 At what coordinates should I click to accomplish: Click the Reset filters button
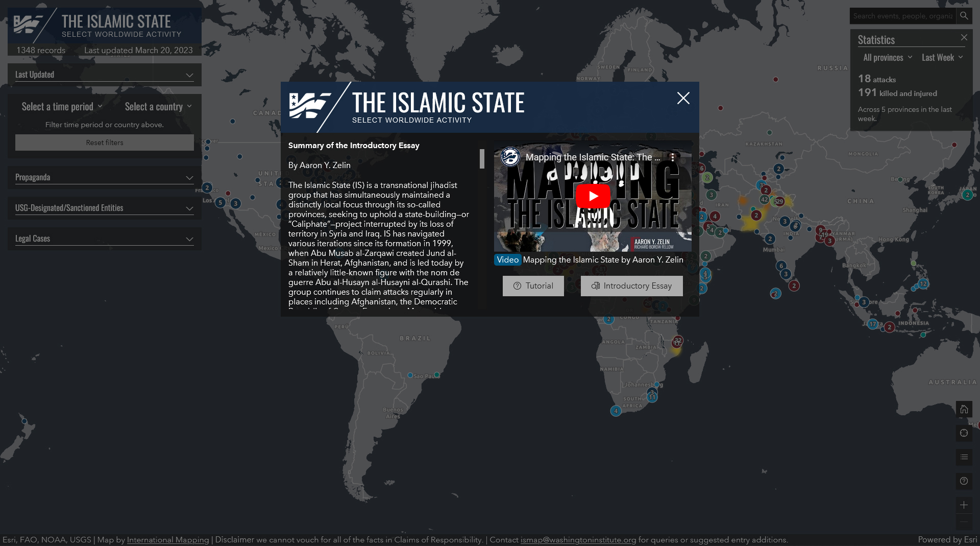tap(105, 143)
